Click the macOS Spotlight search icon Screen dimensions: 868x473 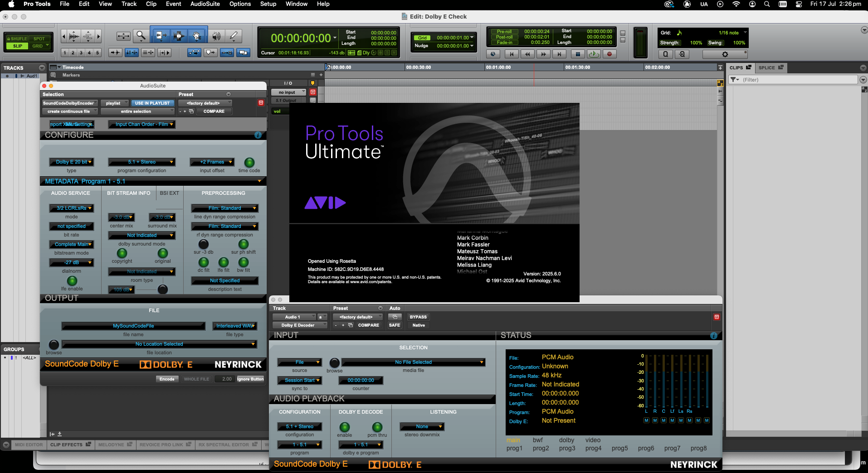tap(767, 4)
